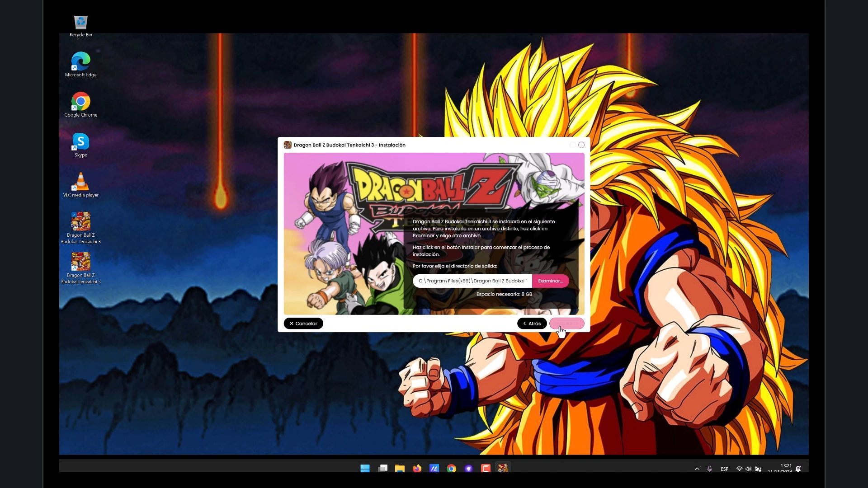Image resolution: width=868 pixels, height=488 pixels.
Task: Go back with the Atrás button
Action: click(x=532, y=324)
